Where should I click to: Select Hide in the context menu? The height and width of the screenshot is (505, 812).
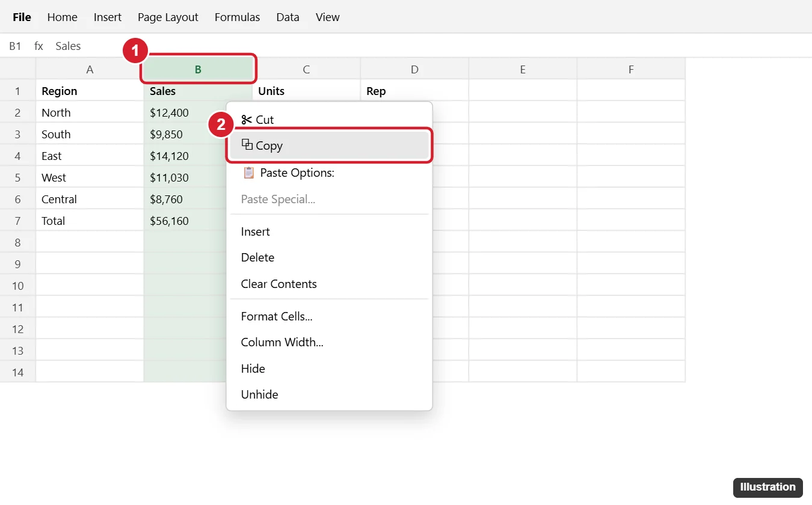(x=329, y=369)
